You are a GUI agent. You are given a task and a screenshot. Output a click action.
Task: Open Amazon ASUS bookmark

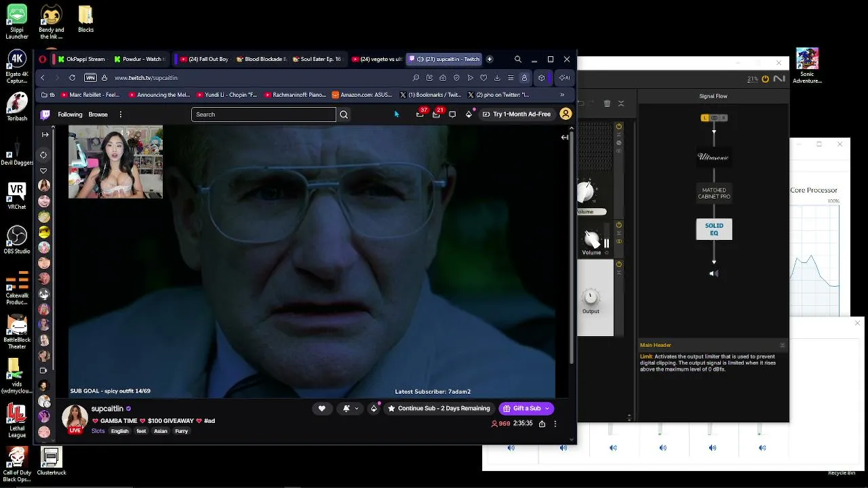pyautogui.click(x=362, y=95)
